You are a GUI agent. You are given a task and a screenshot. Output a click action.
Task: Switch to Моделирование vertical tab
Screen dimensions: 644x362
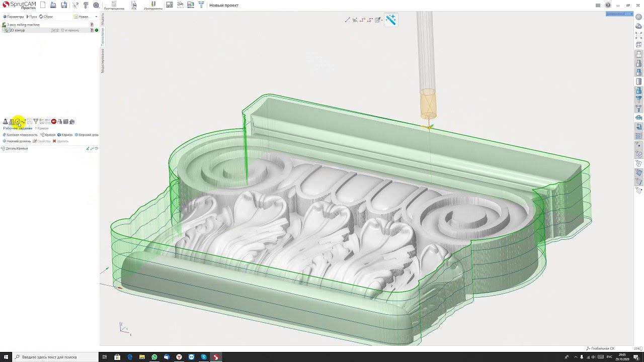103,61
